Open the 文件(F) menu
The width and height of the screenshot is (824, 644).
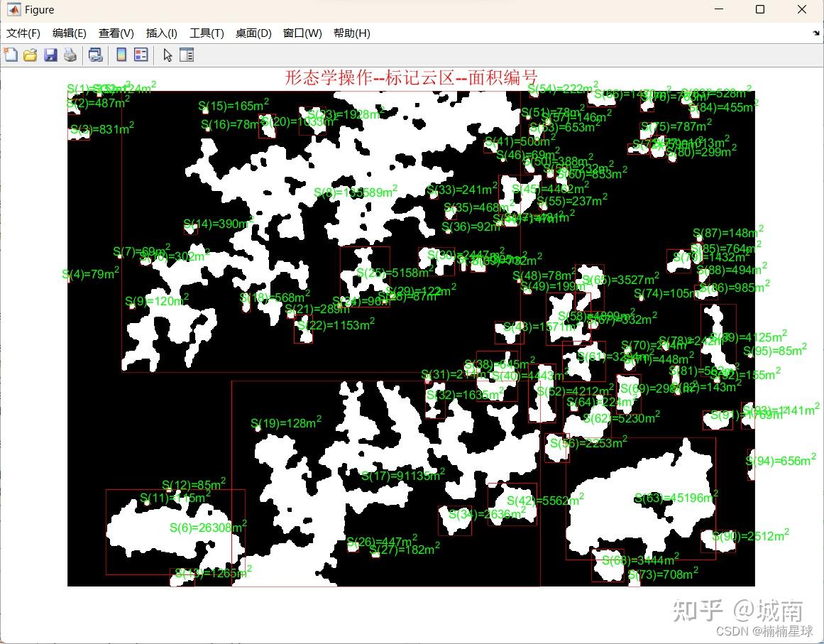(23, 33)
